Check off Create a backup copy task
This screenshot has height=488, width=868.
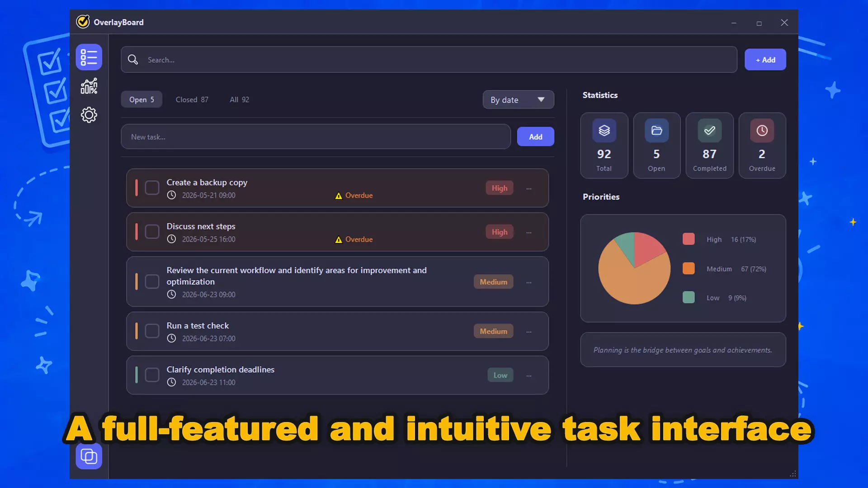pyautogui.click(x=152, y=188)
